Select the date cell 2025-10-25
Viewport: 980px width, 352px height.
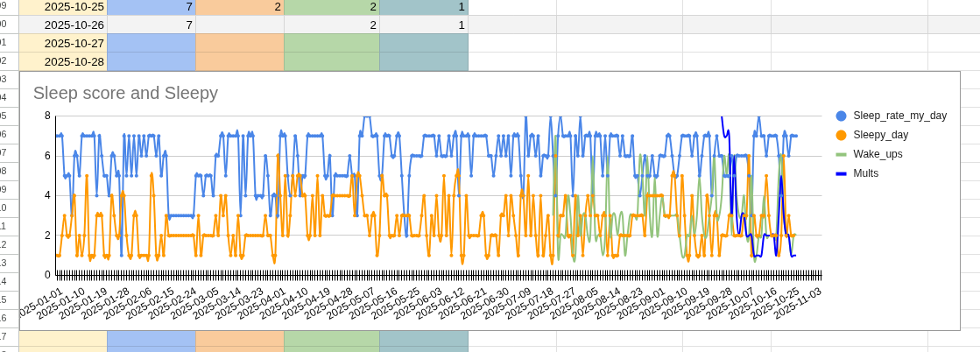coord(63,6)
